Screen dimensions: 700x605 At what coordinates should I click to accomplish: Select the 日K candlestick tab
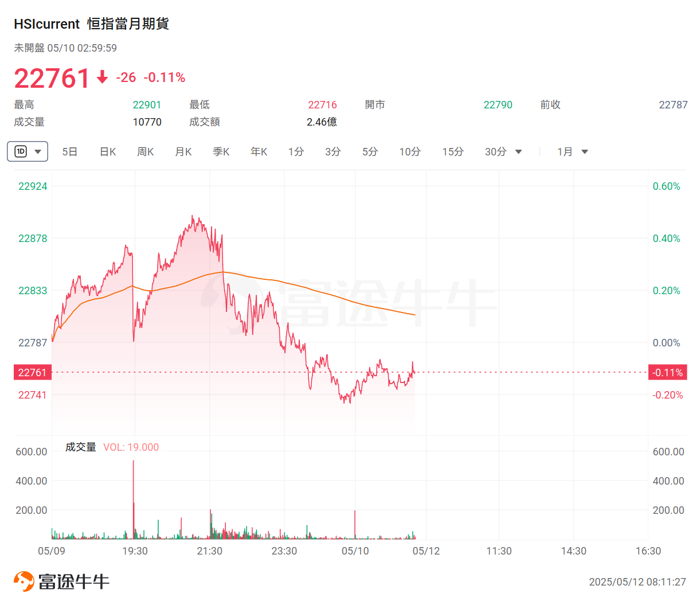[x=108, y=152]
